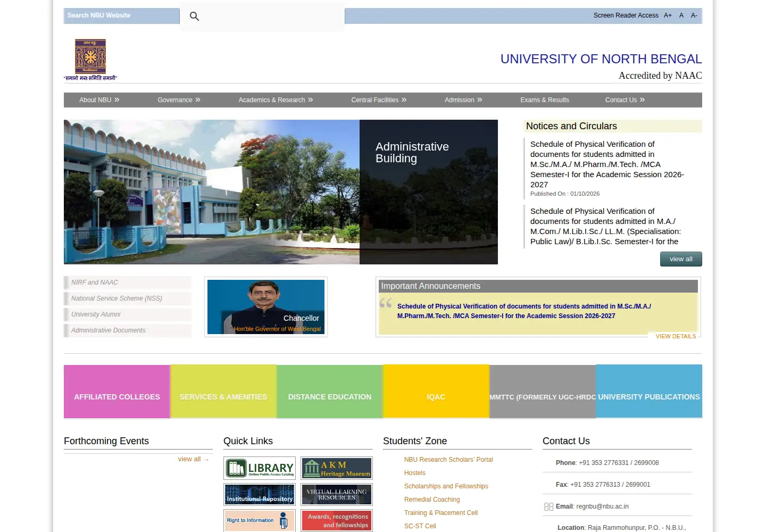Screen dimensions: 766x532
Task: Open the University Publications blue tile
Action: pyautogui.click(x=649, y=392)
